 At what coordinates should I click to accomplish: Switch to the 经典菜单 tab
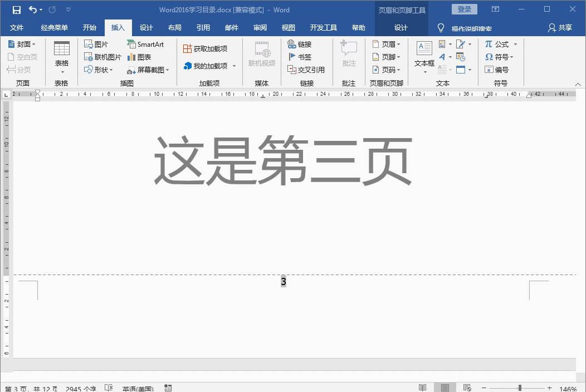click(x=54, y=28)
